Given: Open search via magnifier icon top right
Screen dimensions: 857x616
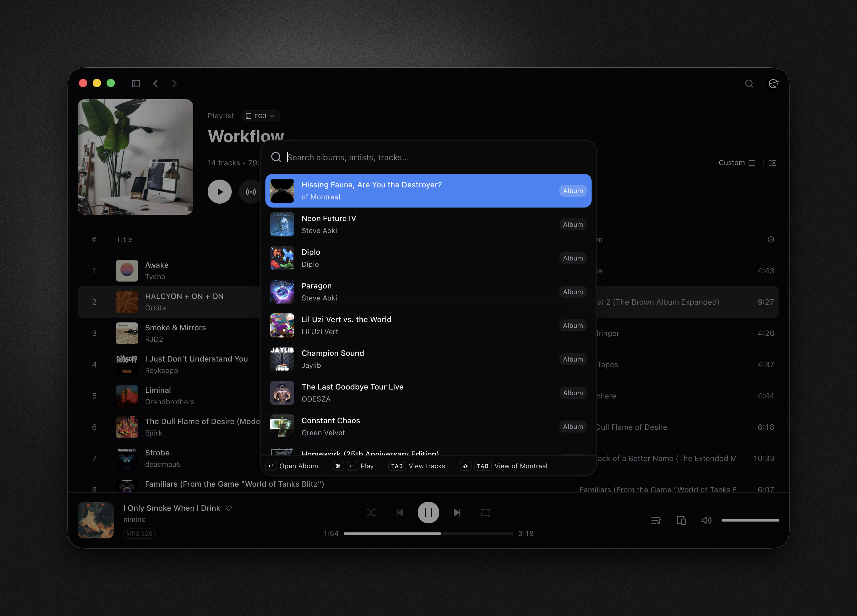Looking at the screenshot, I should click(x=749, y=84).
